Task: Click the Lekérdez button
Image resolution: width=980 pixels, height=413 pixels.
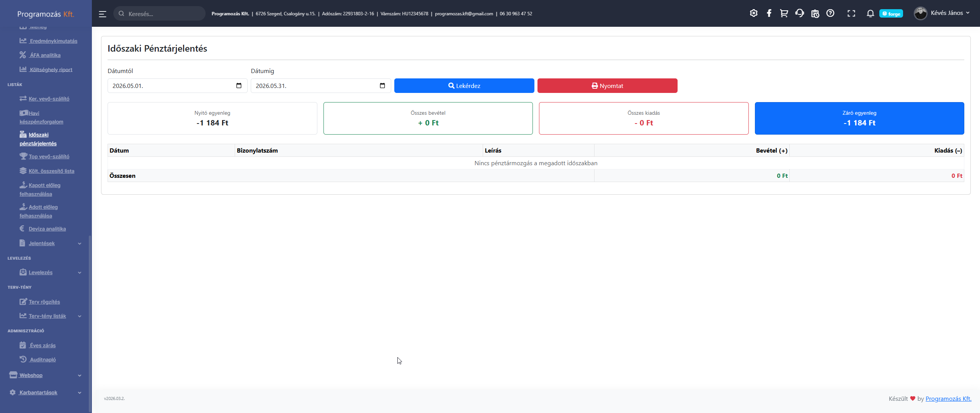Action: point(464,86)
